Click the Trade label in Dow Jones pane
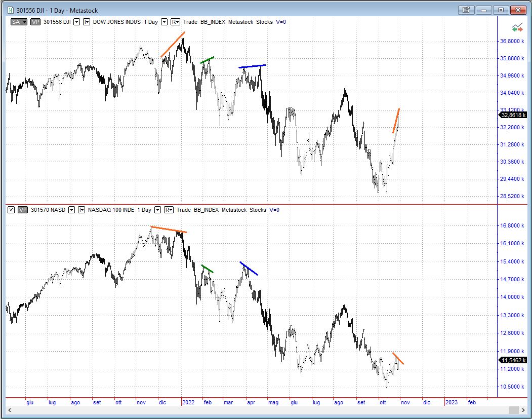The height and width of the screenshot is (419, 532). point(190,22)
